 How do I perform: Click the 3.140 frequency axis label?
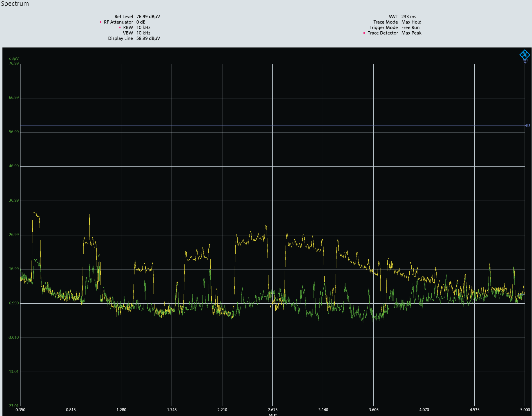(x=323, y=410)
